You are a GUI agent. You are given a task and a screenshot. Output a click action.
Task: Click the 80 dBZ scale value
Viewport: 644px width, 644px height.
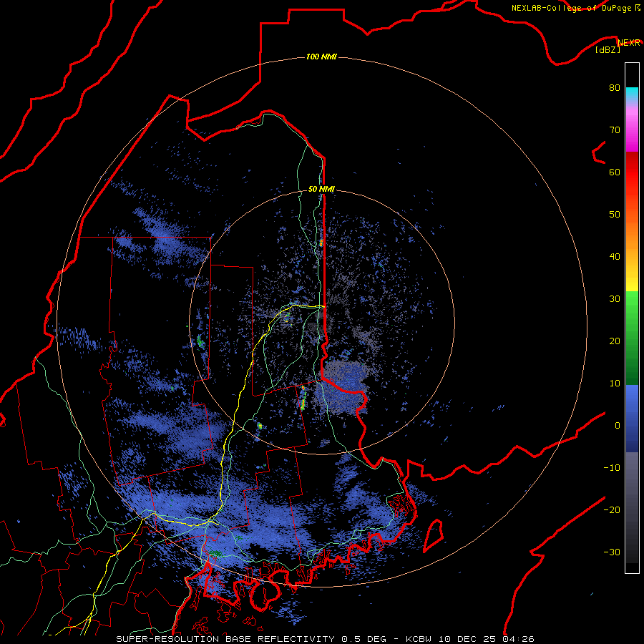[615, 88]
